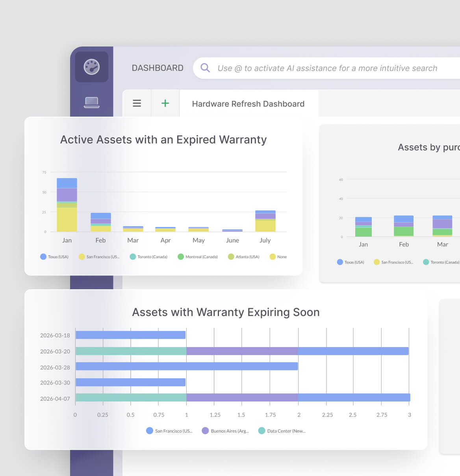Click the blue Texas (USA) legend dot

click(43, 257)
